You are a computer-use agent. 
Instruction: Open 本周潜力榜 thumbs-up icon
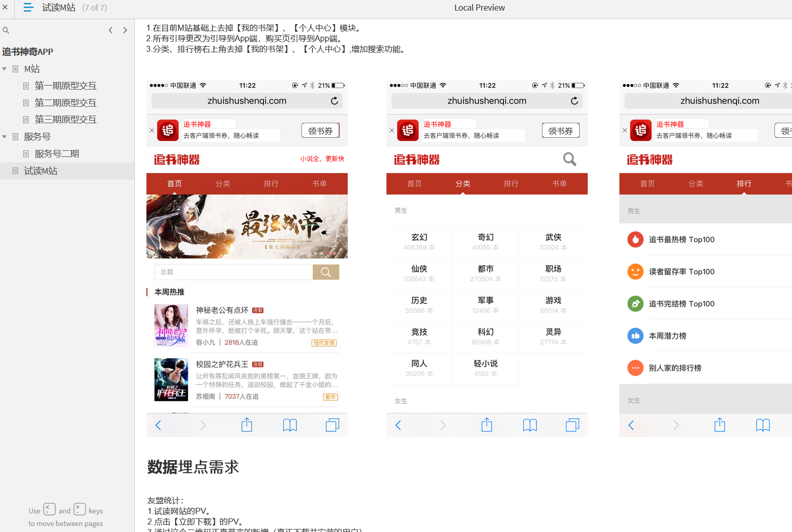tap(636, 336)
